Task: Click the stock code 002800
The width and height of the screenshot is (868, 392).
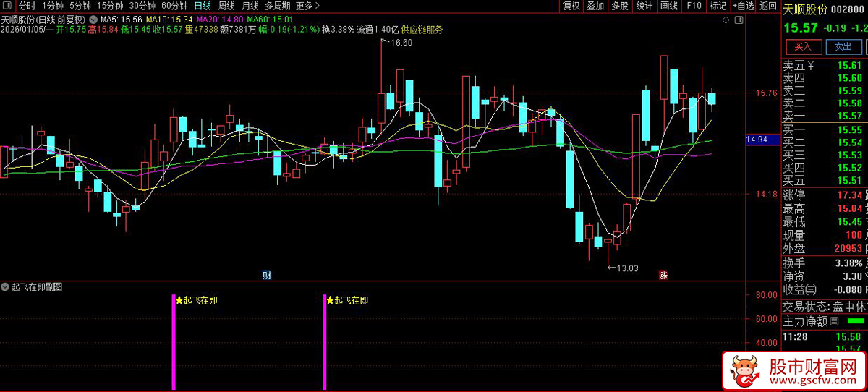Action: coord(848,9)
